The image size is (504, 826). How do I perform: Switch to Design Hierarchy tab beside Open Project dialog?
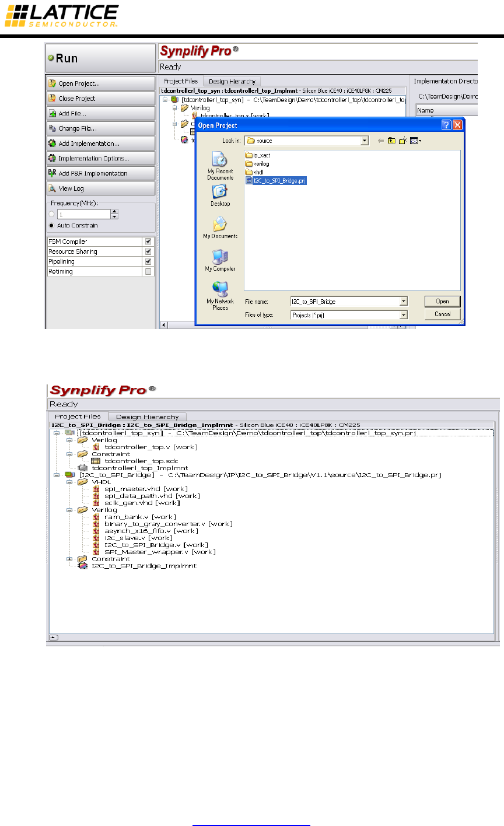coord(232,82)
